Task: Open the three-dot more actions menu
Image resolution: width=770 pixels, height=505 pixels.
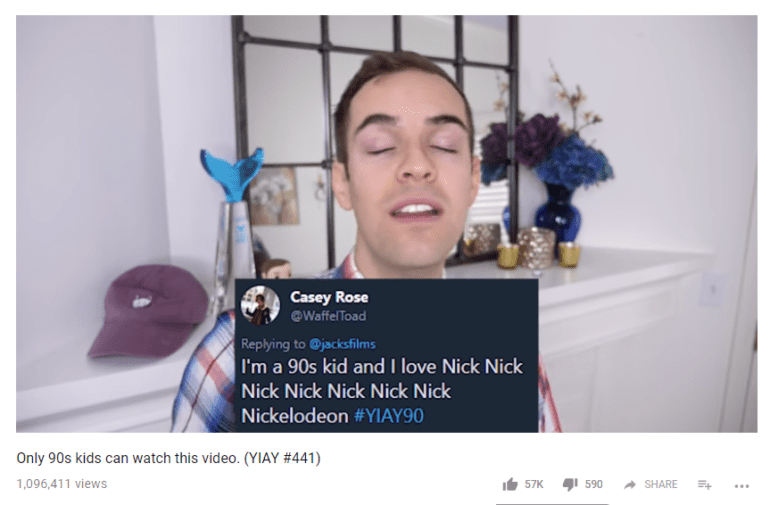Action: (x=742, y=486)
